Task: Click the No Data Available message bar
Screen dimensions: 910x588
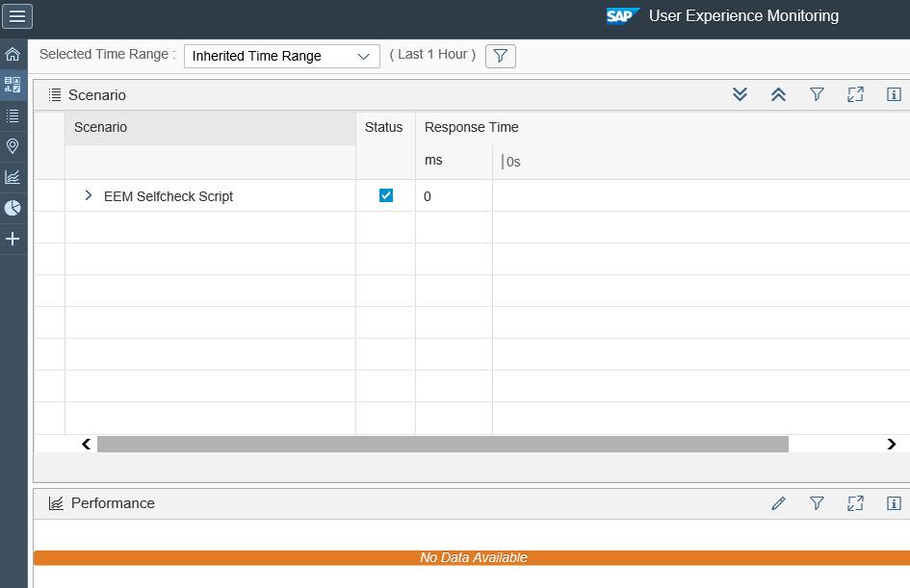Action: point(471,558)
